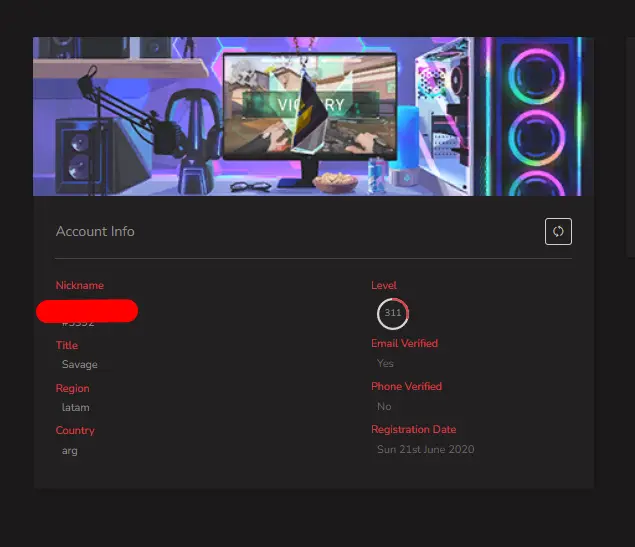
Task: Click the 'Registration Date' label
Action: coord(414,429)
